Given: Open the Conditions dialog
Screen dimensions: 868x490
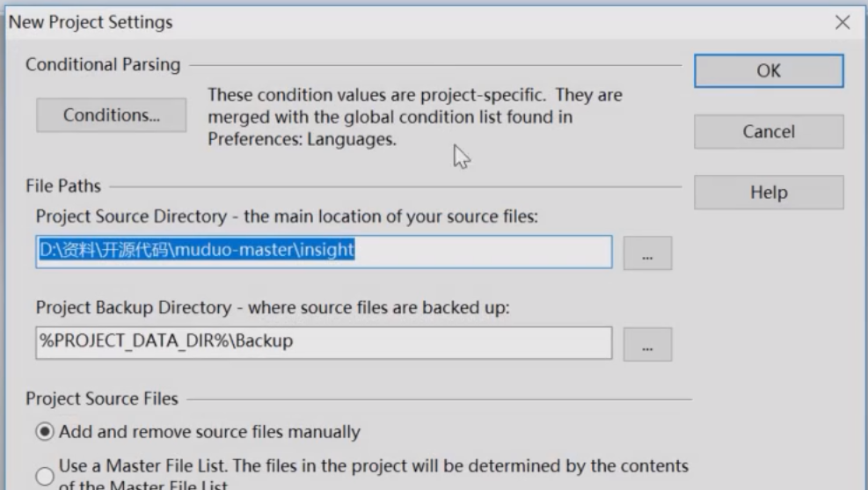Looking at the screenshot, I should [x=111, y=115].
